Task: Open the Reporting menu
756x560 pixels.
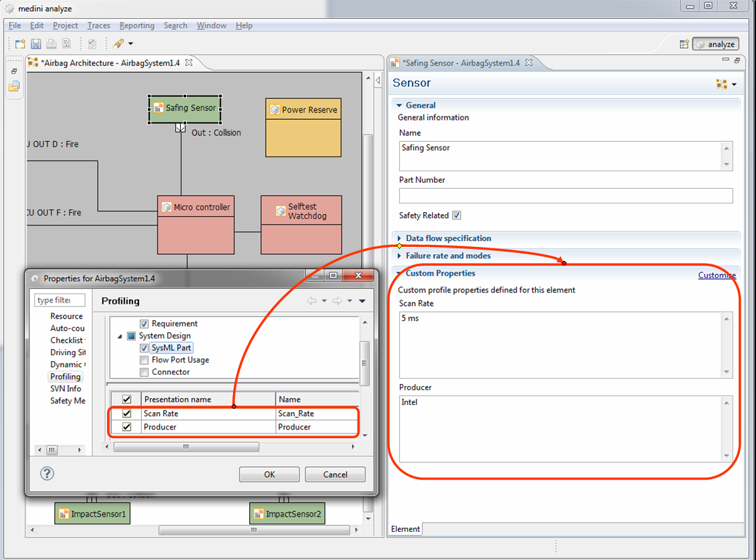Action: [137, 25]
